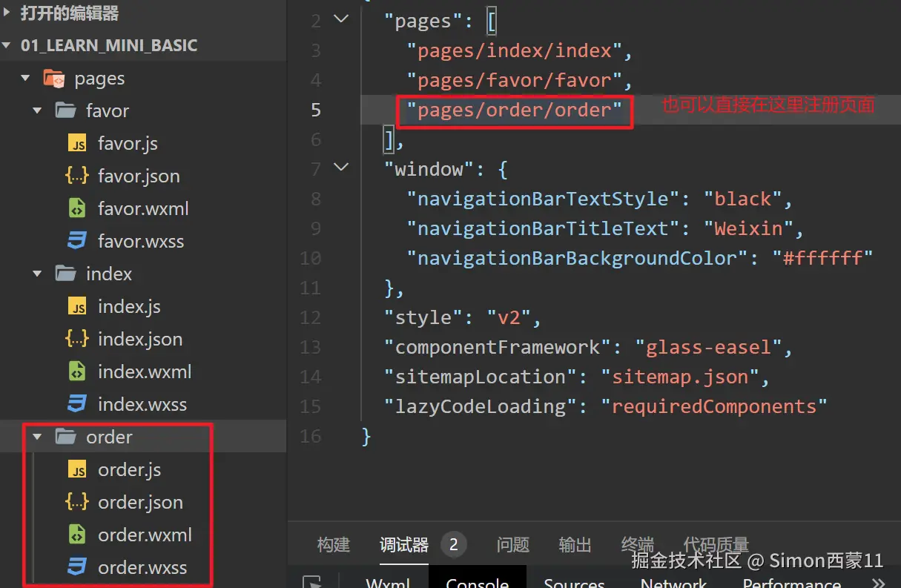Viewport: 901px width, 588px height.
Task: Switch to the 调试器 panel tab
Action: tap(404, 545)
